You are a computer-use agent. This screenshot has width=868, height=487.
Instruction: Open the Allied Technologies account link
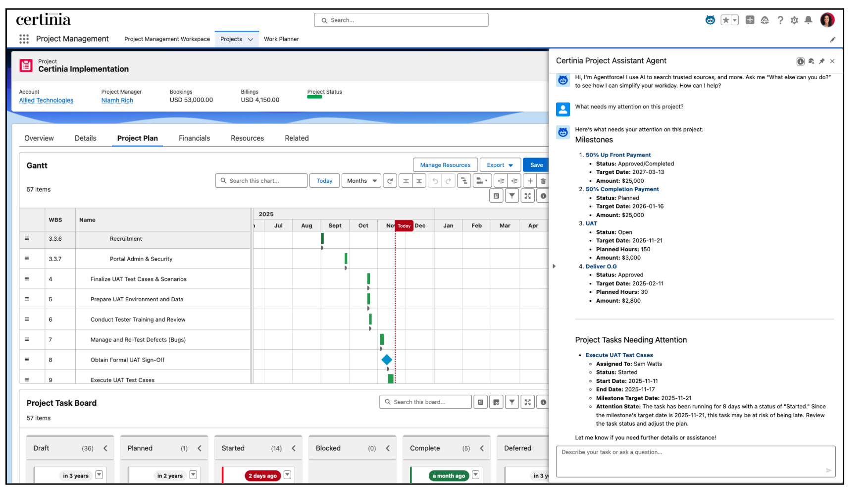click(46, 101)
